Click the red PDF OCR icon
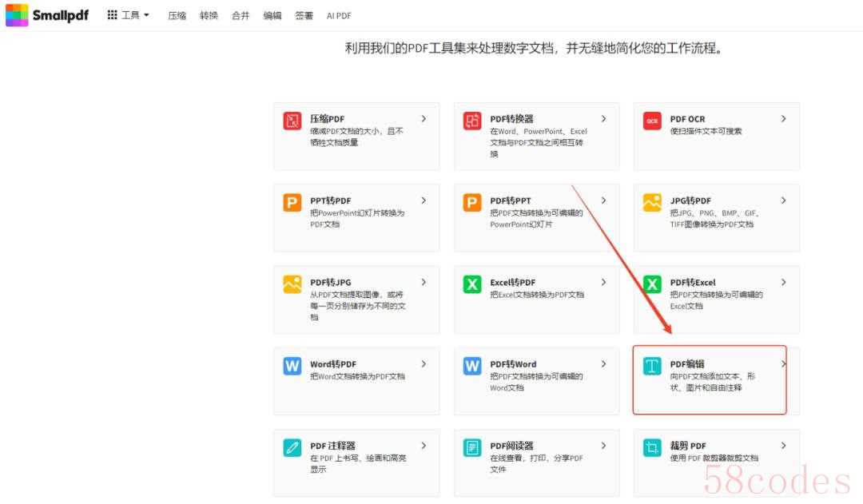The height and width of the screenshot is (504, 863). pyautogui.click(x=652, y=121)
